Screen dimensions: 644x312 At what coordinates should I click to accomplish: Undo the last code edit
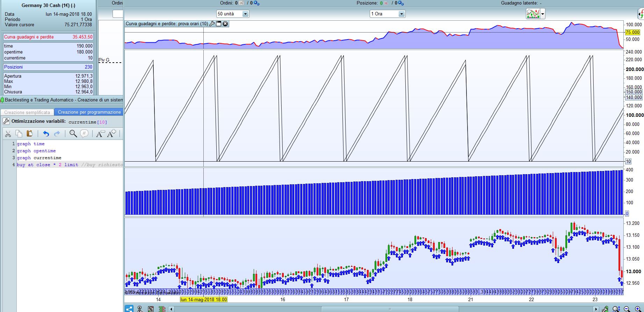pyautogui.click(x=46, y=134)
